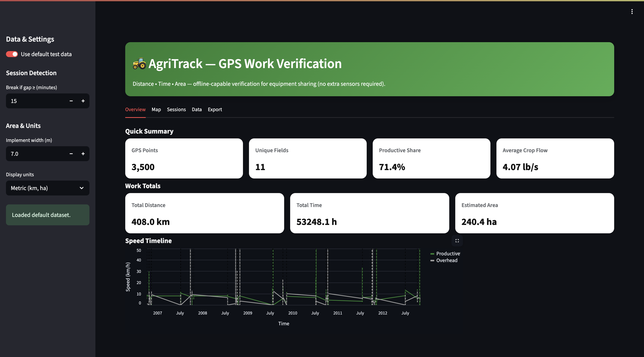Click the Break if gap input field
Screen dimensions: 644x357
tap(35, 101)
